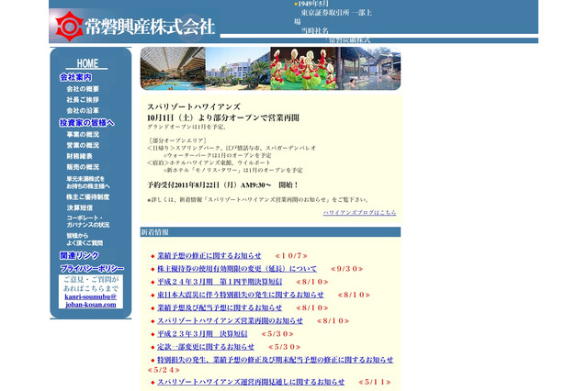Click the hula dancers photo
The width and height of the screenshot is (588, 391).
pos(303,69)
